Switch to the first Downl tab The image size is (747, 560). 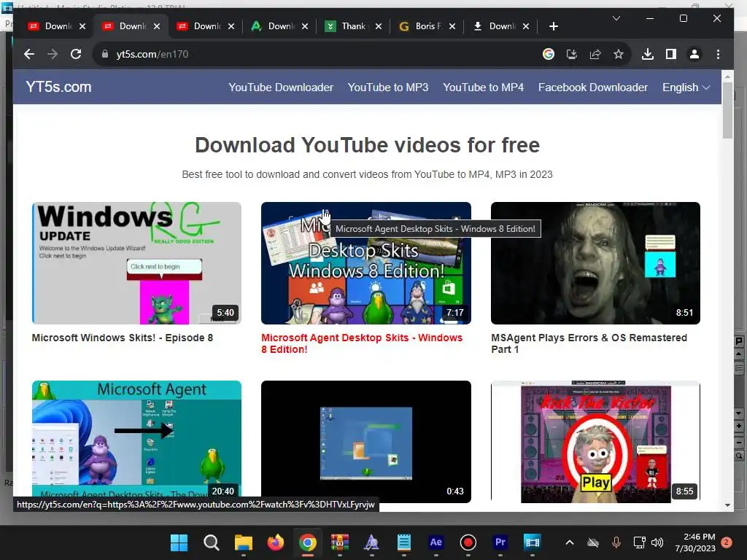tap(50, 26)
